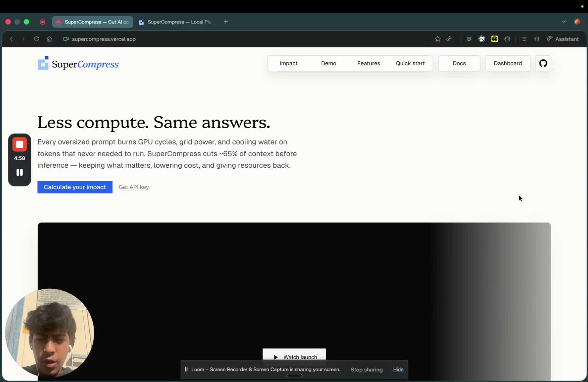Open the browser profile avatar
588x382 pixels.
(577, 22)
